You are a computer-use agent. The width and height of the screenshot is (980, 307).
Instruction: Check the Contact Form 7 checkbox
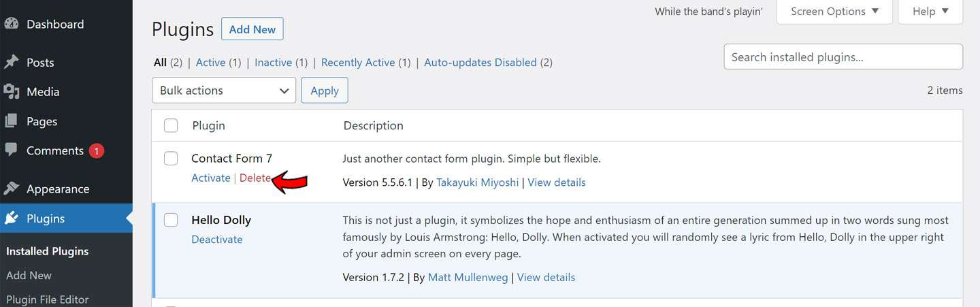pos(171,159)
